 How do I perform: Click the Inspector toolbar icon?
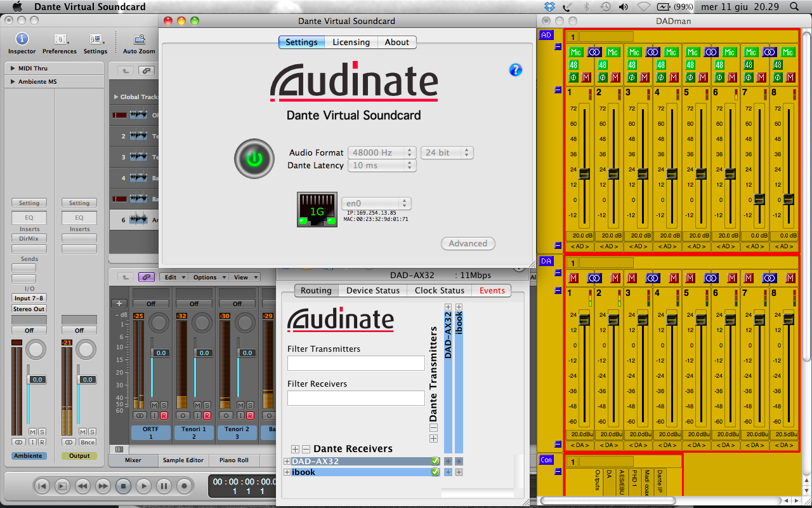coord(22,39)
